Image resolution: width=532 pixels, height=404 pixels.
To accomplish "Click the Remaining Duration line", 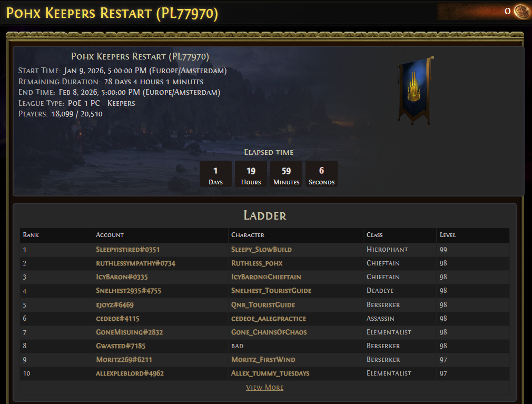I will coord(111,82).
